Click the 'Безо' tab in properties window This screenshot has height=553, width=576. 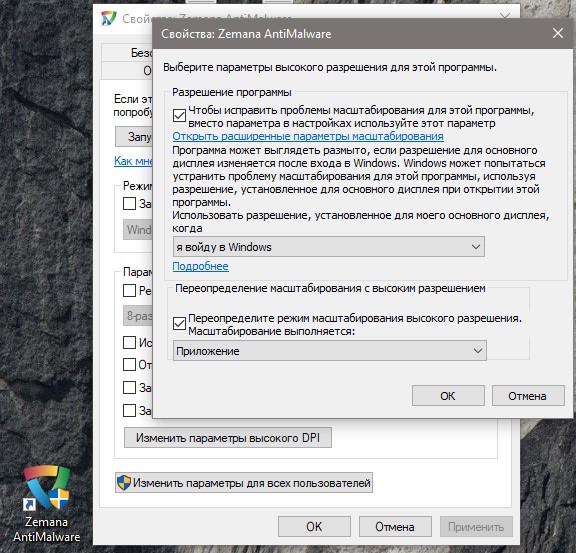click(x=127, y=53)
